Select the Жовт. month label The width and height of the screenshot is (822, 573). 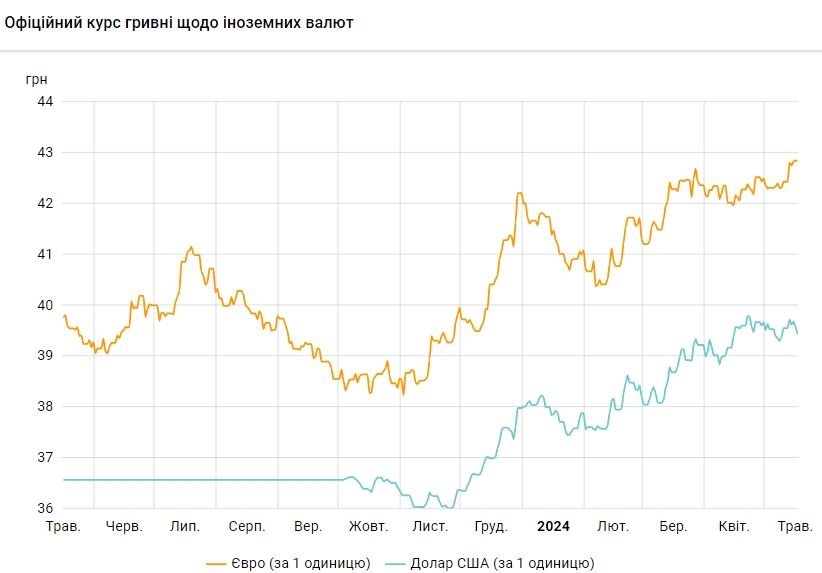pos(368,526)
